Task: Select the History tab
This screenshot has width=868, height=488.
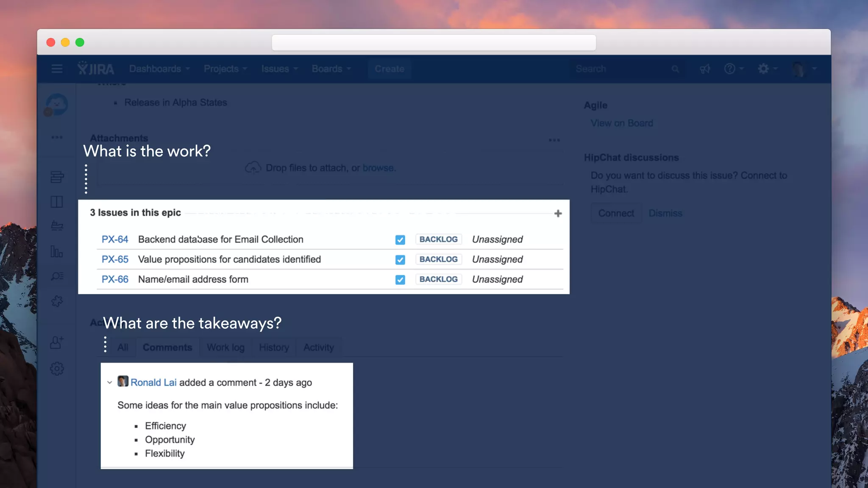Action: click(x=274, y=347)
